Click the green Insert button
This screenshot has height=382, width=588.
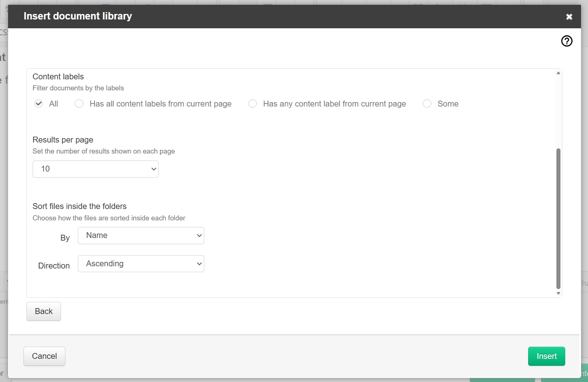tap(546, 356)
